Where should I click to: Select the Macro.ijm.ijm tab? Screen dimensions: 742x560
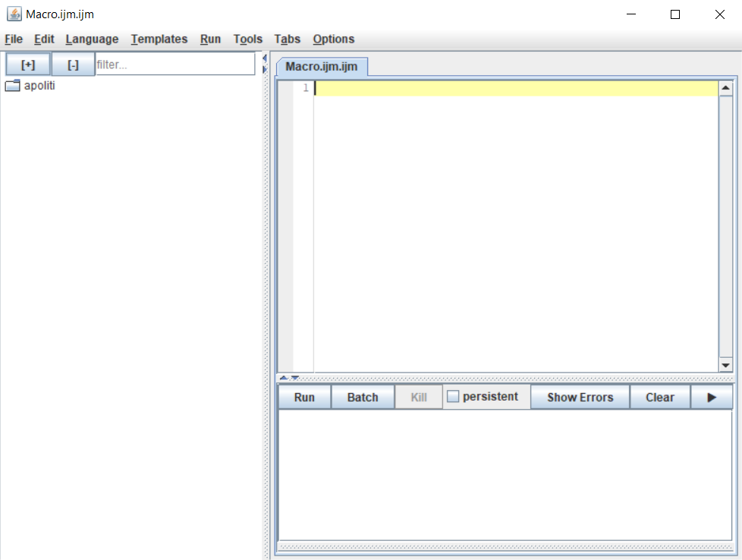(x=323, y=67)
